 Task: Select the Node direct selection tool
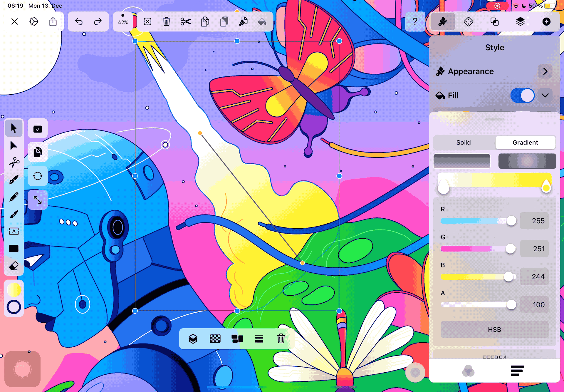[x=14, y=145]
